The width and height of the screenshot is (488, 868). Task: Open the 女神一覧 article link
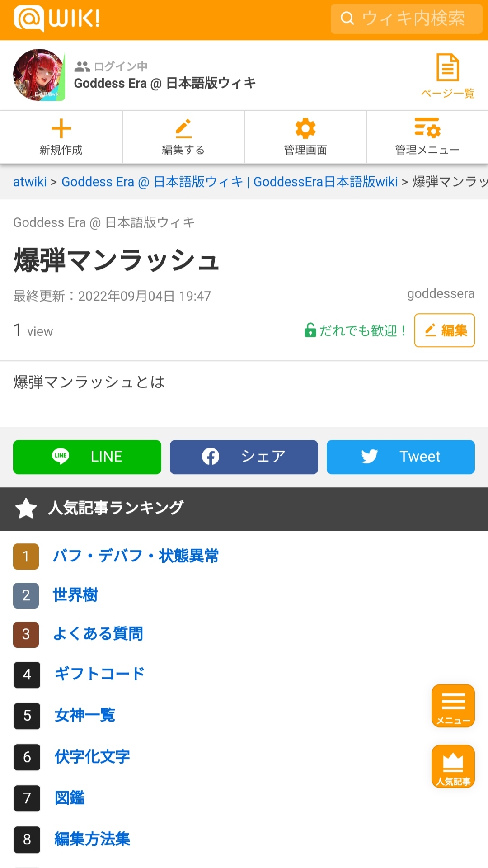point(85,715)
